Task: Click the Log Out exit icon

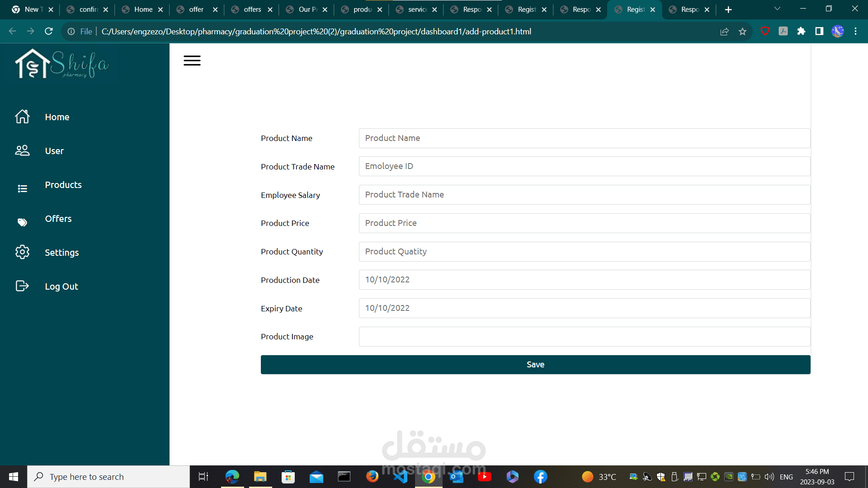Action: click(22, 286)
